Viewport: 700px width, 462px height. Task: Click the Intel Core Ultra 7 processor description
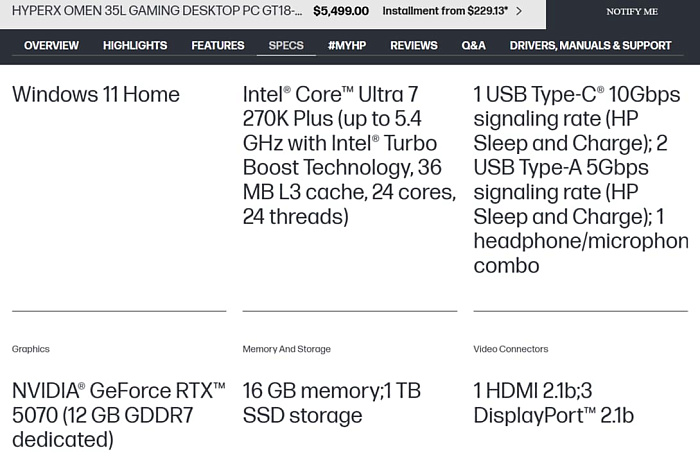[349, 155]
